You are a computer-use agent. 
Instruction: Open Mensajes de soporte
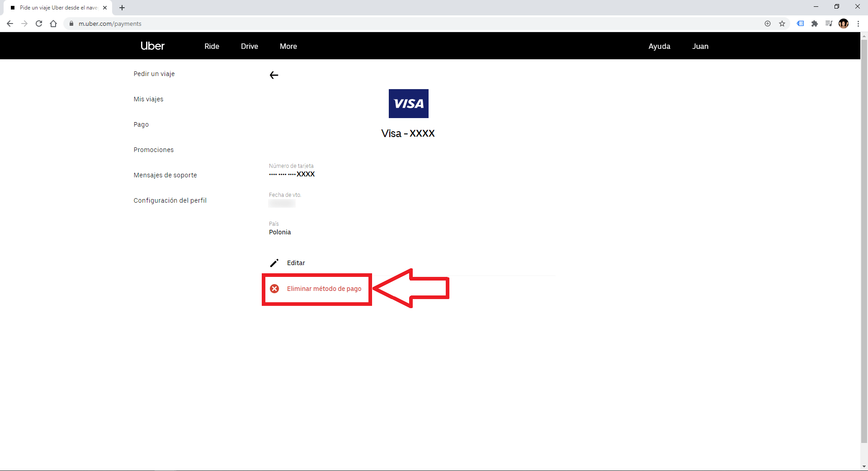pyautogui.click(x=165, y=175)
